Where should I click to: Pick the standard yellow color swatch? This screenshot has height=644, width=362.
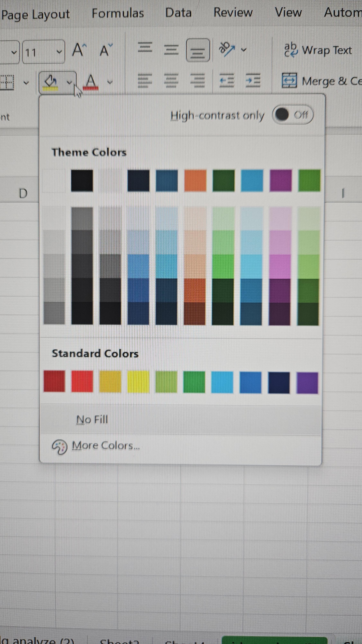pos(138,382)
